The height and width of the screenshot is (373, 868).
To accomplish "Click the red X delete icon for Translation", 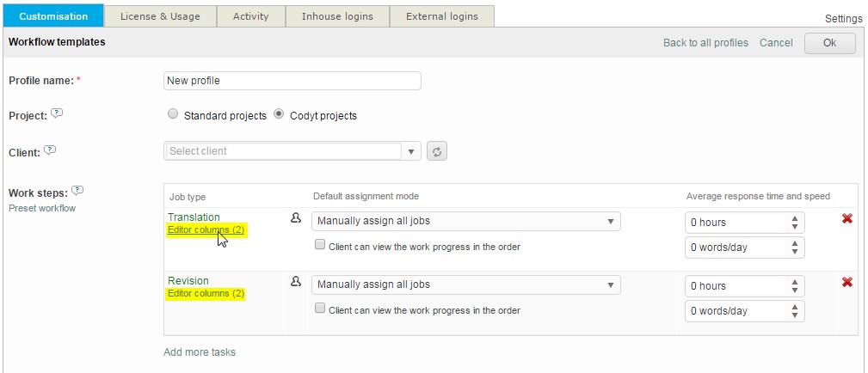I will (846, 219).
